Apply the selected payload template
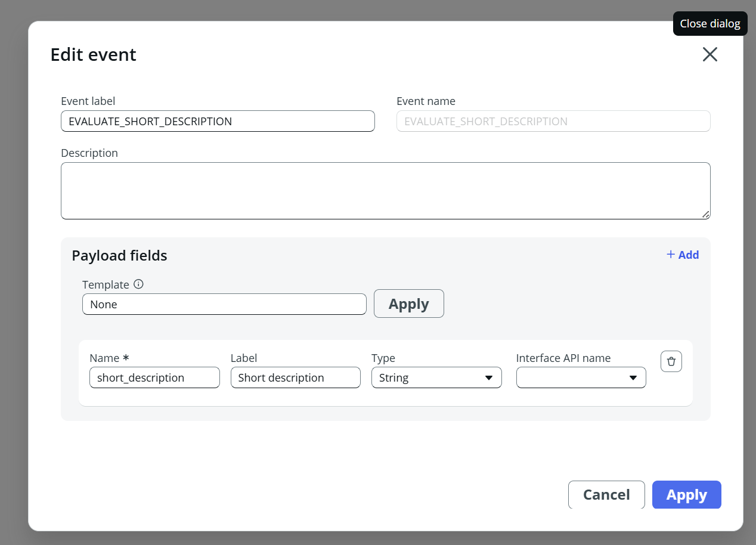This screenshot has height=545, width=756. point(408,304)
